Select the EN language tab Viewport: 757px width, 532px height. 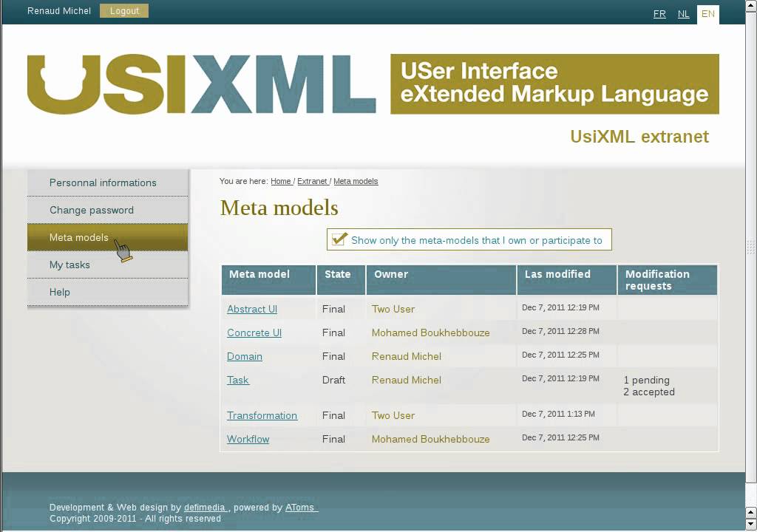[707, 14]
